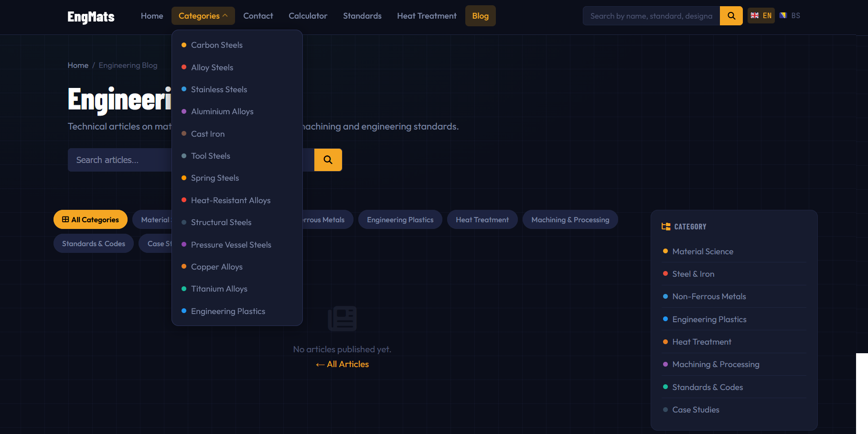Select the All Categories filter chip
868x434 pixels.
pos(90,219)
